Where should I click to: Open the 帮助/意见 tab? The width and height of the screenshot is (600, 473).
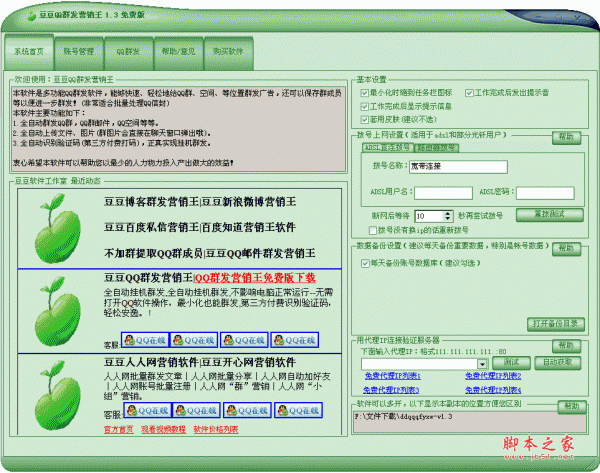pyautogui.click(x=178, y=52)
